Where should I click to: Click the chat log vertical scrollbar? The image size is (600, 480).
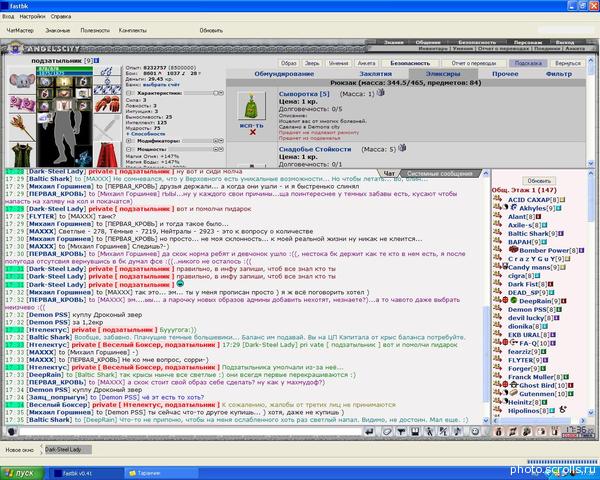click(486, 297)
